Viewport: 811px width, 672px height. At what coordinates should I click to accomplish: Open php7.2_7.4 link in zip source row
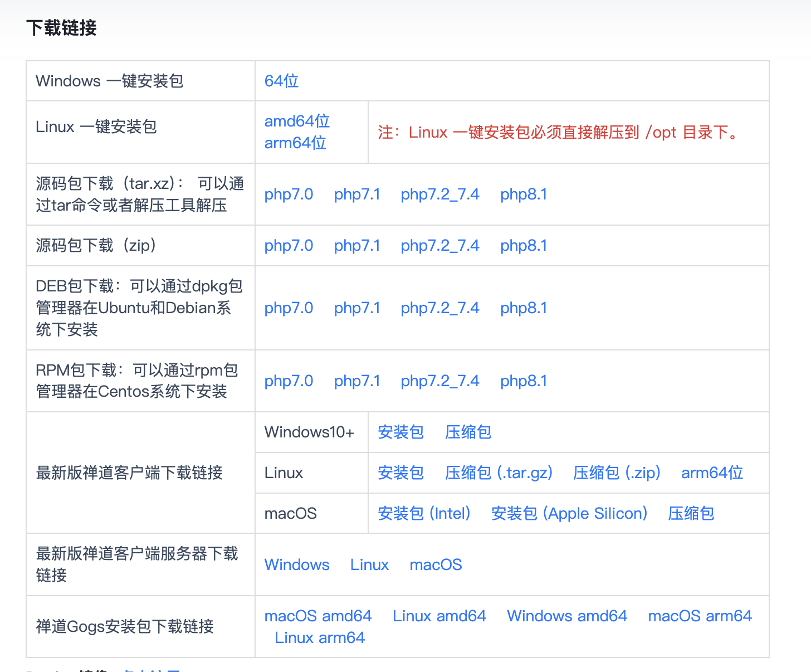click(440, 245)
